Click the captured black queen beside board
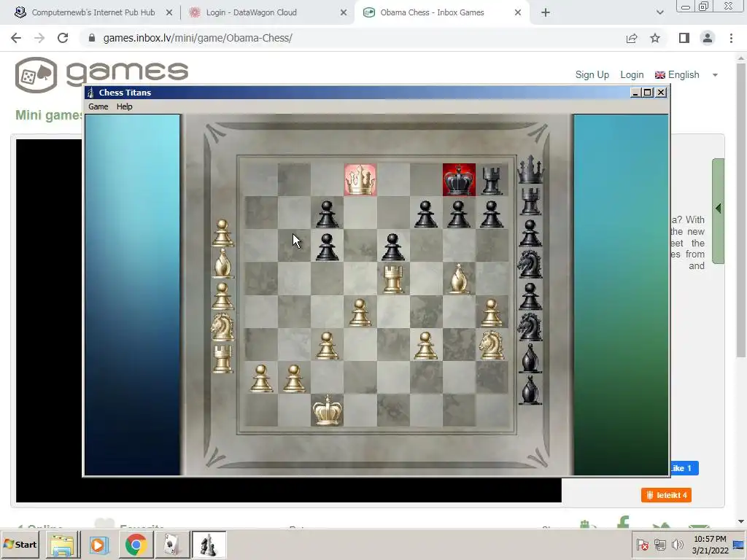 (530, 169)
